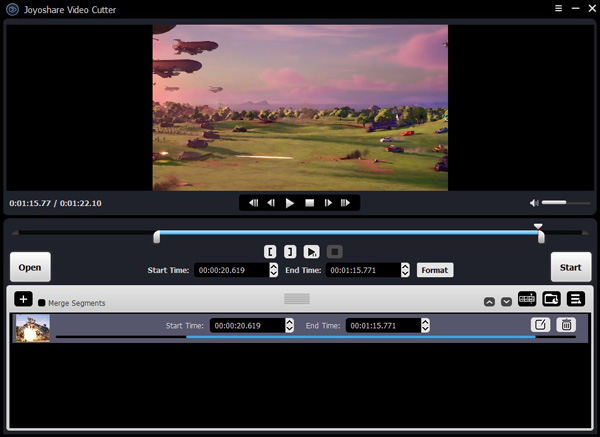Increase segment row End Time stepper up
Viewport: 600px width, 437px height.
pos(425,322)
